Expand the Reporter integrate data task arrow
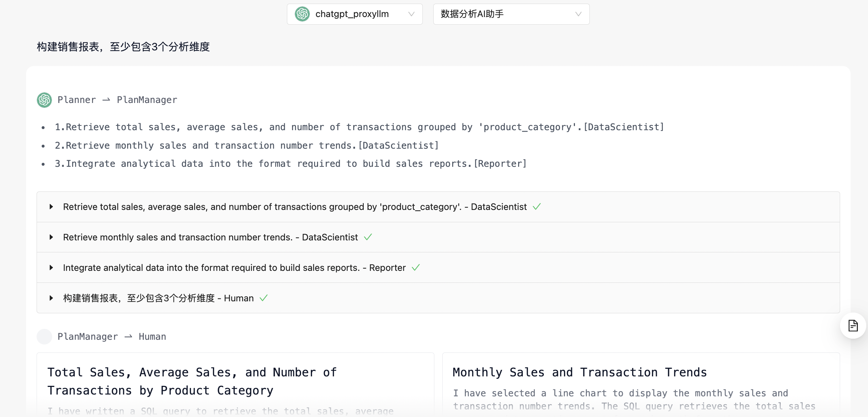Viewport: 868px width, 417px height. coord(51,268)
